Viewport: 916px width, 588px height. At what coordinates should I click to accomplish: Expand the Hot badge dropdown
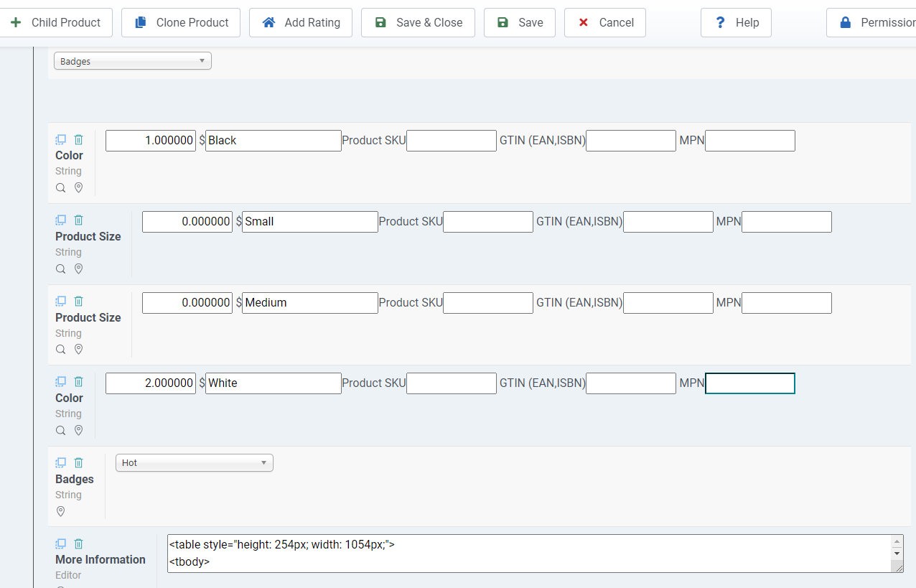pos(194,463)
